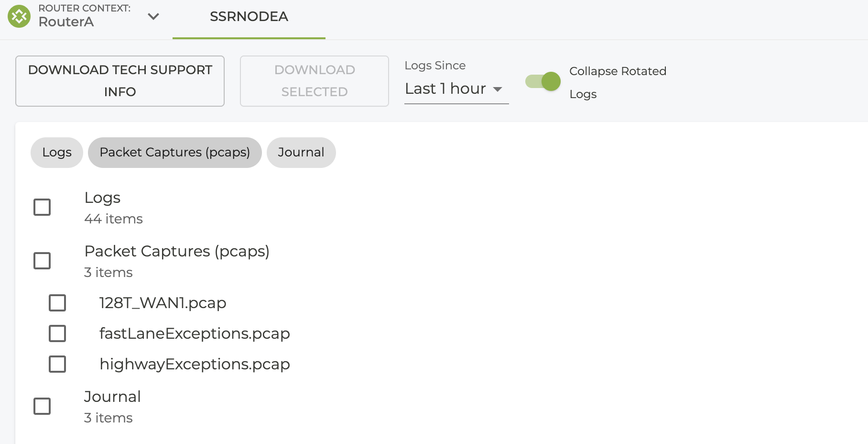Select the Logs filter chip
Viewport: 868px width, 444px height.
point(57,153)
